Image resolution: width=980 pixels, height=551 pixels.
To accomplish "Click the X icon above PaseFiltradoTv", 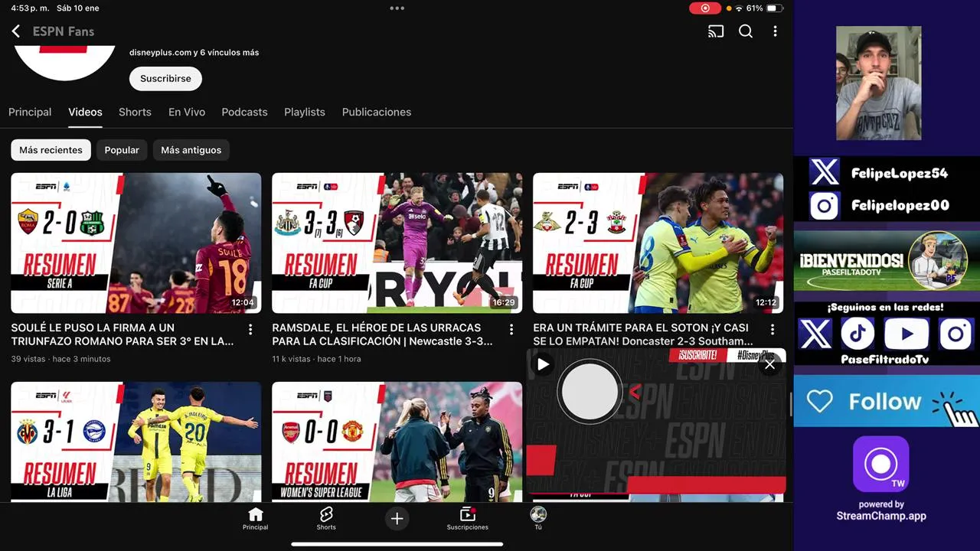I will (815, 334).
